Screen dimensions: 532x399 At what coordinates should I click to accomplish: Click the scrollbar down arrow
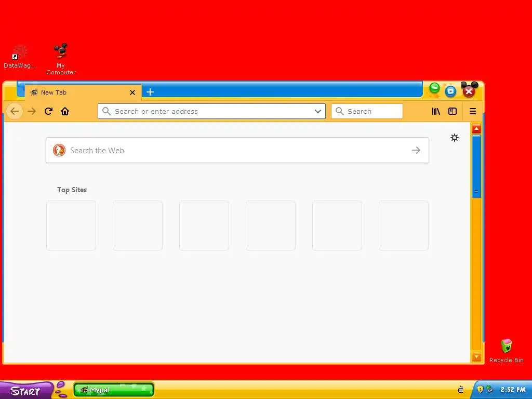pyautogui.click(x=476, y=357)
